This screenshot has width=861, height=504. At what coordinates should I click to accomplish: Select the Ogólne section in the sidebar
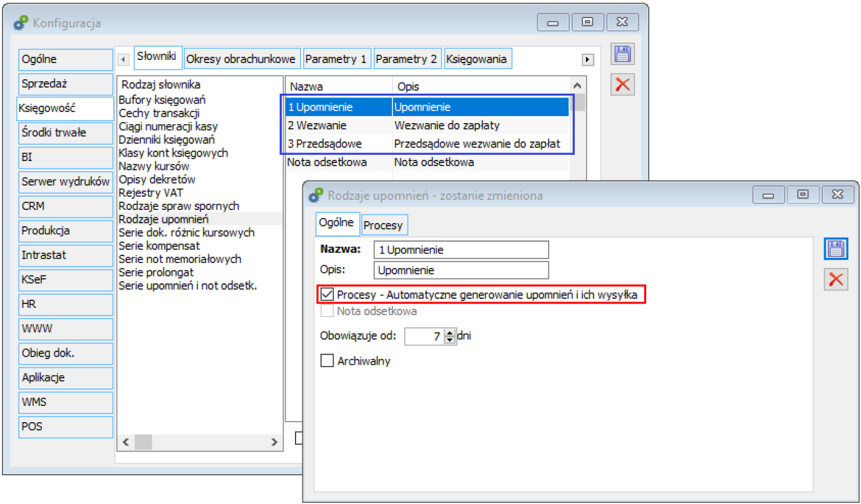[x=66, y=59]
